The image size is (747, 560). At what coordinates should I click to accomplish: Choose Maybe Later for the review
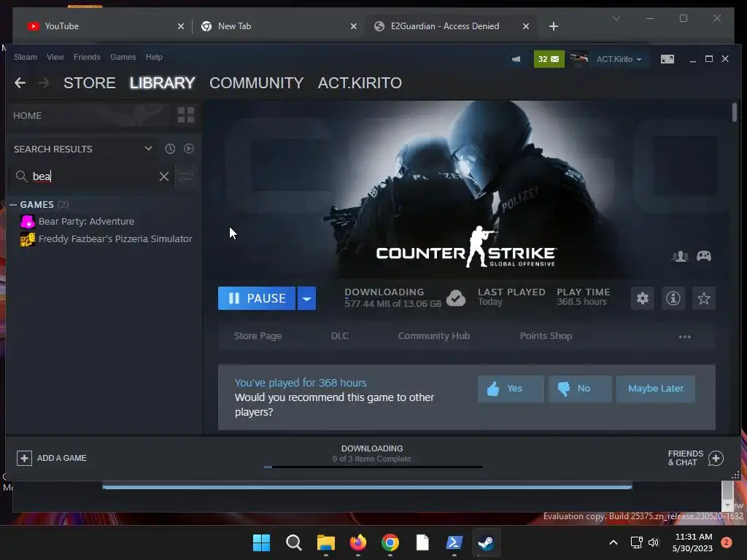tap(656, 389)
